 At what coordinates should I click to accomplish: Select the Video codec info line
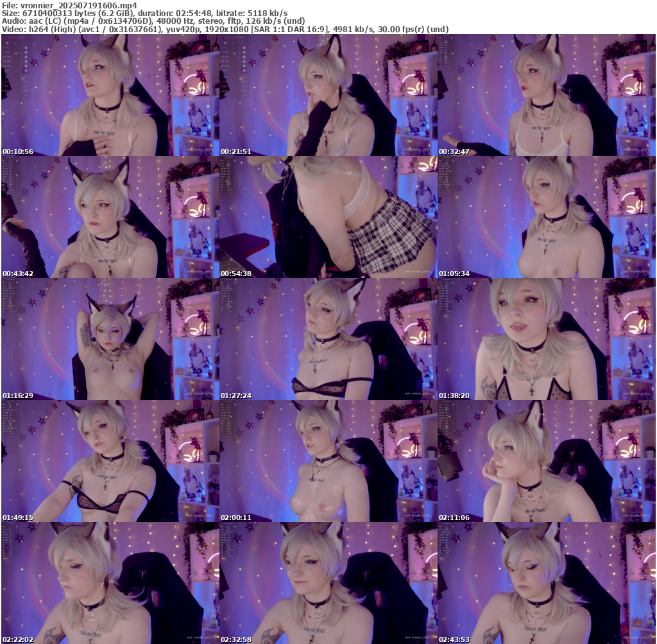pos(225,29)
